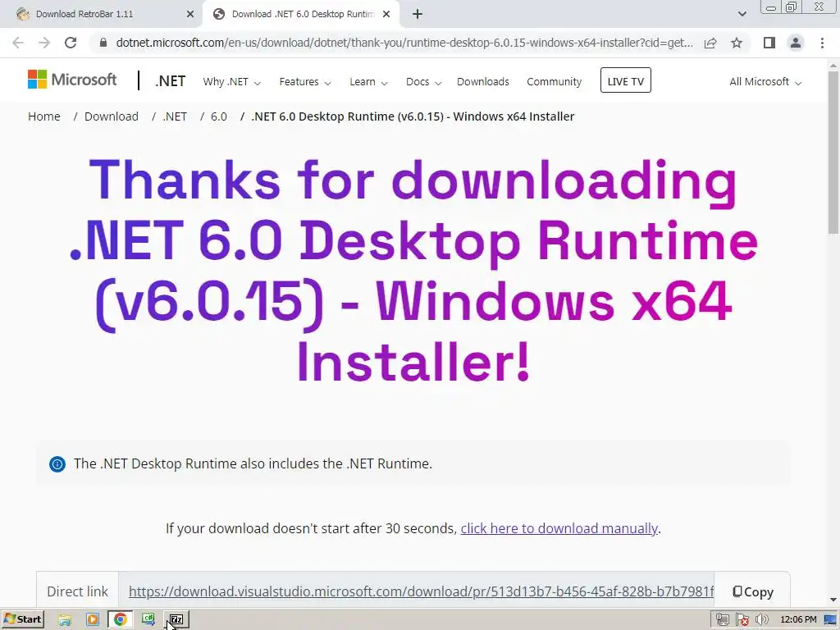Image resolution: width=840 pixels, height=630 pixels.
Task: Open the browser side panel
Action: coord(769,43)
